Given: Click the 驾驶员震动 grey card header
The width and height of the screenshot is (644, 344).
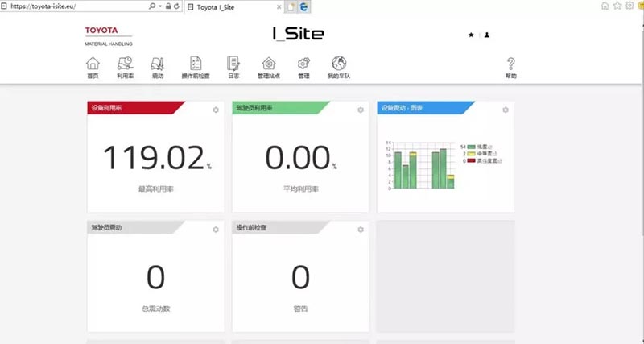Looking at the screenshot, I should (135, 227).
